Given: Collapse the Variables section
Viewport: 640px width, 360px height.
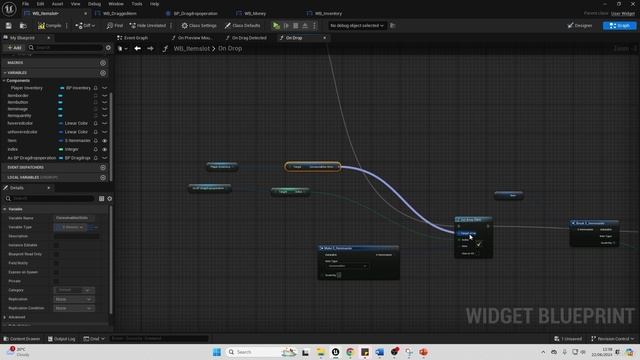Looking at the screenshot, I should pyautogui.click(x=5, y=73).
